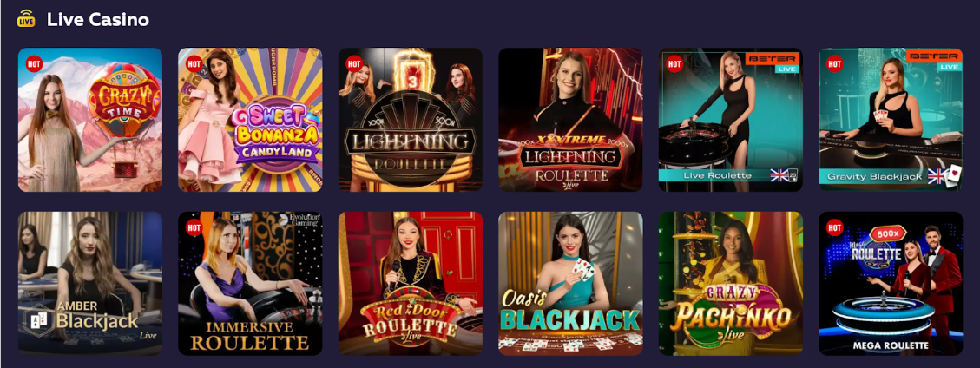The height and width of the screenshot is (368, 980).
Task: Click the HOT badge on Mega Roulette
Action: tap(834, 227)
